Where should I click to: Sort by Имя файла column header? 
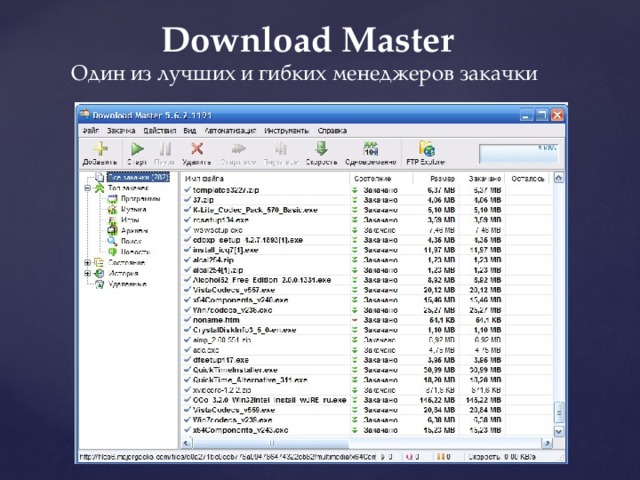pos(265,179)
